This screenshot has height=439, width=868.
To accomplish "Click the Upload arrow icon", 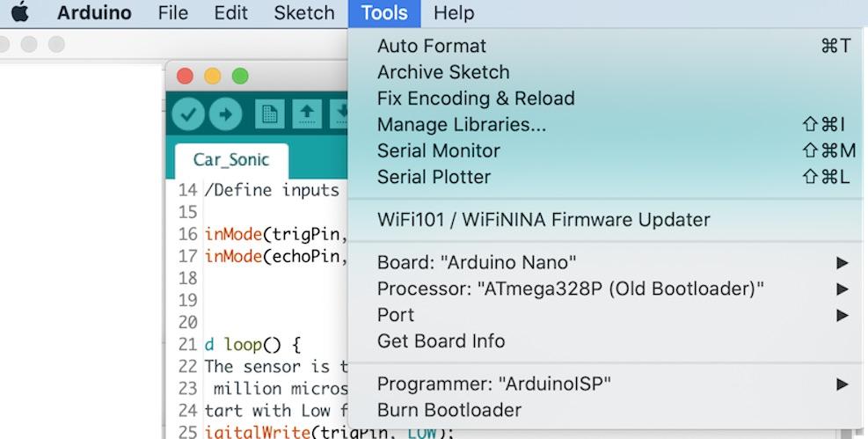I will pos(225,114).
